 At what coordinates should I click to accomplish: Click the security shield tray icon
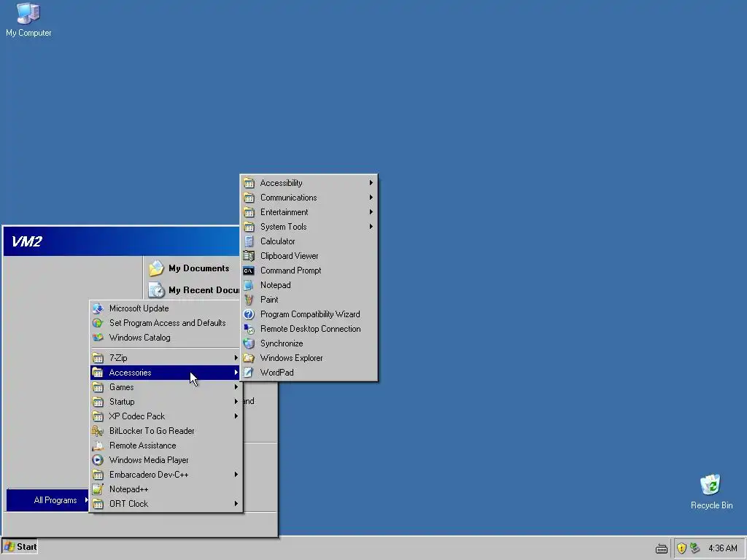click(681, 548)
